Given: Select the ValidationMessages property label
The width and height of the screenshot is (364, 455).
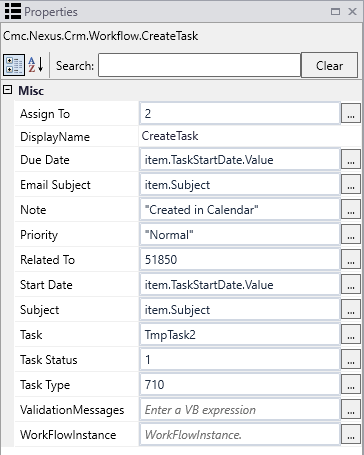Looking at the screenshot, I should pos(72,410).
